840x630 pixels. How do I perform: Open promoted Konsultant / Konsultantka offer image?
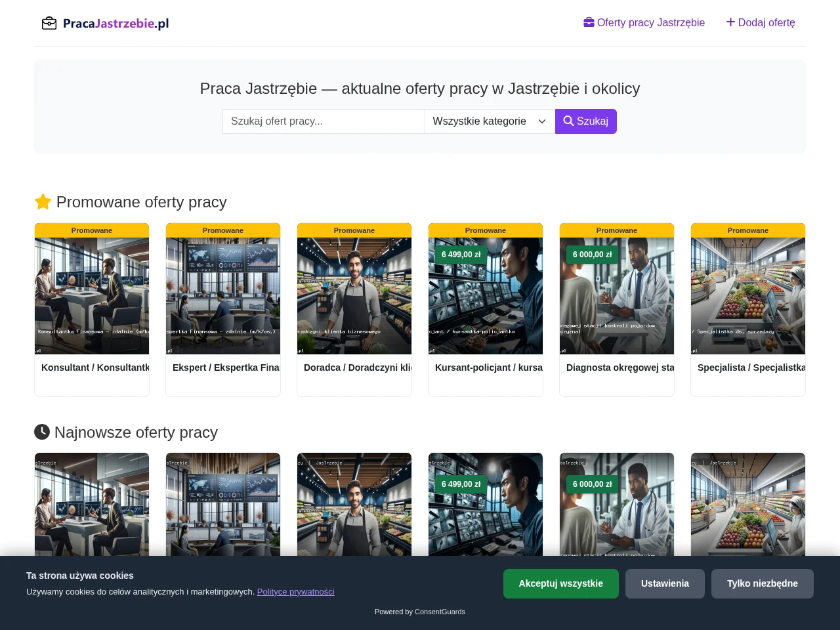92,296
